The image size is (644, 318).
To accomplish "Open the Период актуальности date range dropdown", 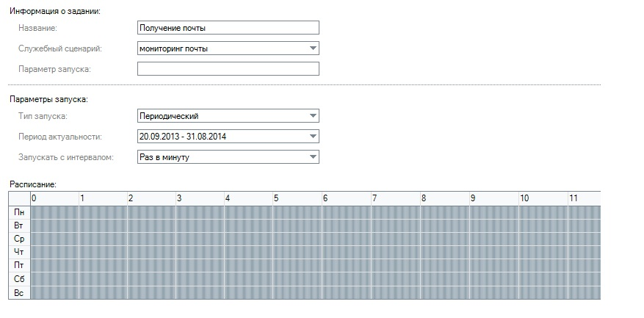I will pyautogui.click(x=313, y=137).
